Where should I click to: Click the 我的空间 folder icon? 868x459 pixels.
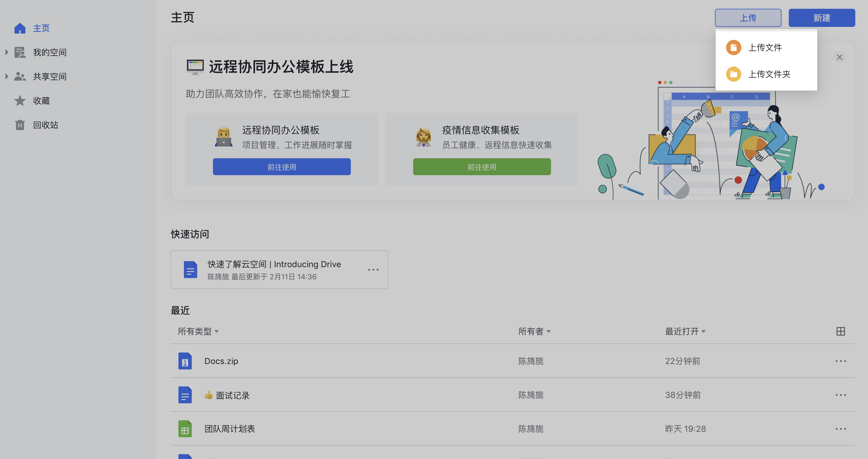[20, 52]
